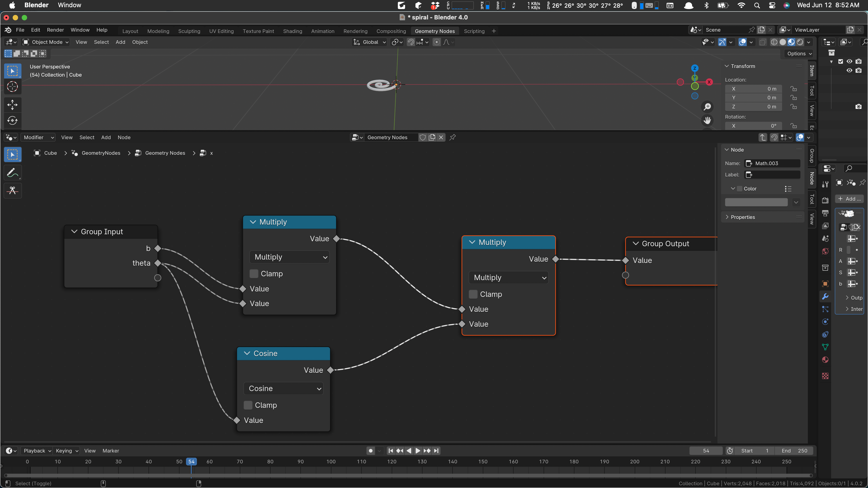Select the Select Box tool in 3D viewport

(x=12, y=71)
